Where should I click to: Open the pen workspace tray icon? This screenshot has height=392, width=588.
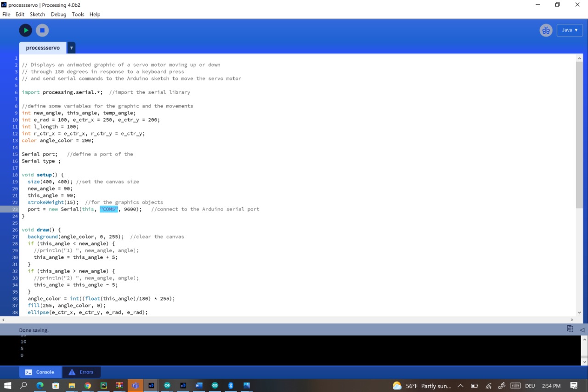click(502, 386)
